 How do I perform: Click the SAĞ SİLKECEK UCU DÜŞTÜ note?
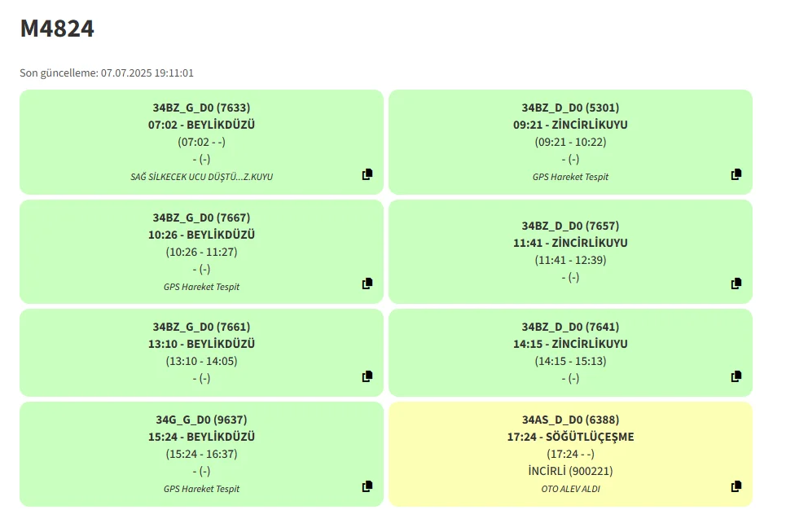(201, 177)
